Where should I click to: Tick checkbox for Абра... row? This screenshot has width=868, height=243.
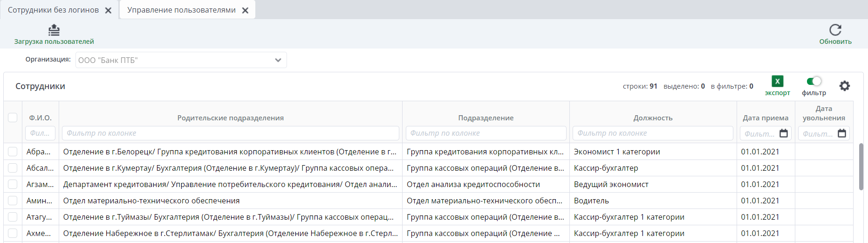point(13,152)
